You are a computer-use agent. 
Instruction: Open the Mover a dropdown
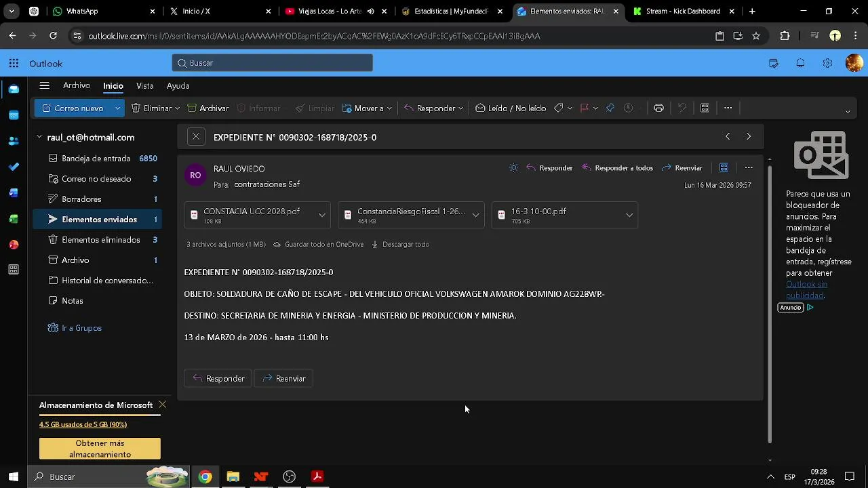(367, 108)
